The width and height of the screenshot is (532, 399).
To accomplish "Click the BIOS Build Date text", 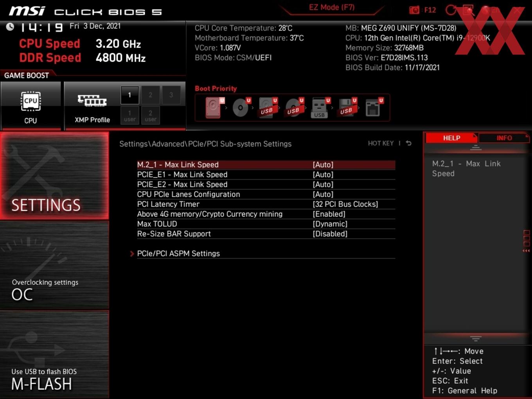I will click(x=392, y=67).
